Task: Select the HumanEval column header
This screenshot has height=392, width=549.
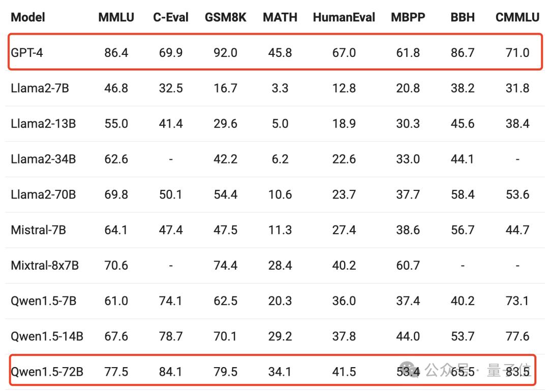Action: pos(344,17)
